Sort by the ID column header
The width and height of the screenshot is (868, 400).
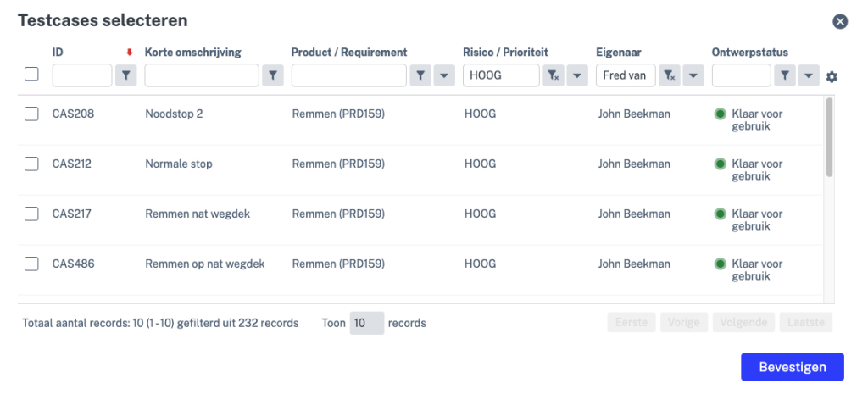(x=58, y=53)
